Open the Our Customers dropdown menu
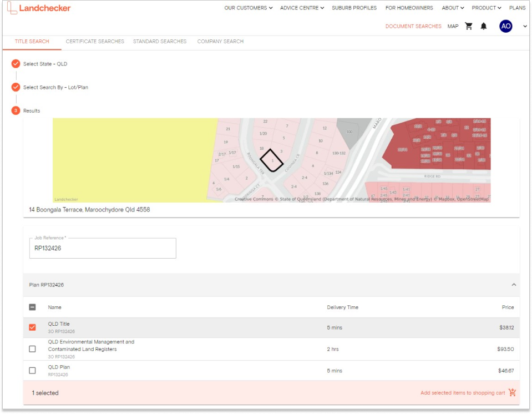Viewport: 532px width, 414px height. [x=249, y=8]
